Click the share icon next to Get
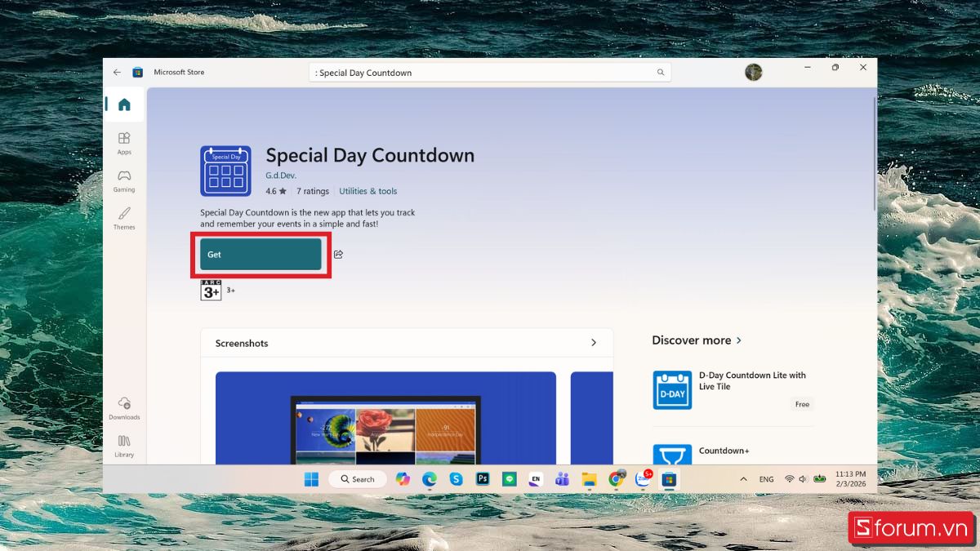 (338, 254)
